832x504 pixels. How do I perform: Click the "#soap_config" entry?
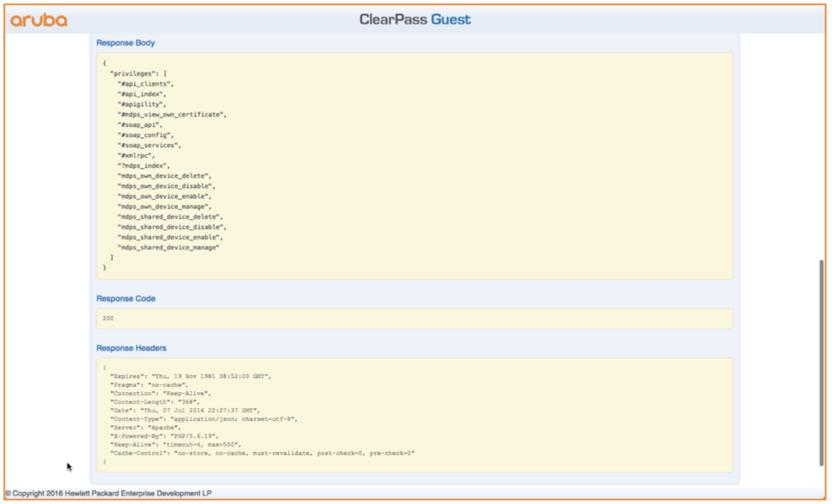click(145, 135)
